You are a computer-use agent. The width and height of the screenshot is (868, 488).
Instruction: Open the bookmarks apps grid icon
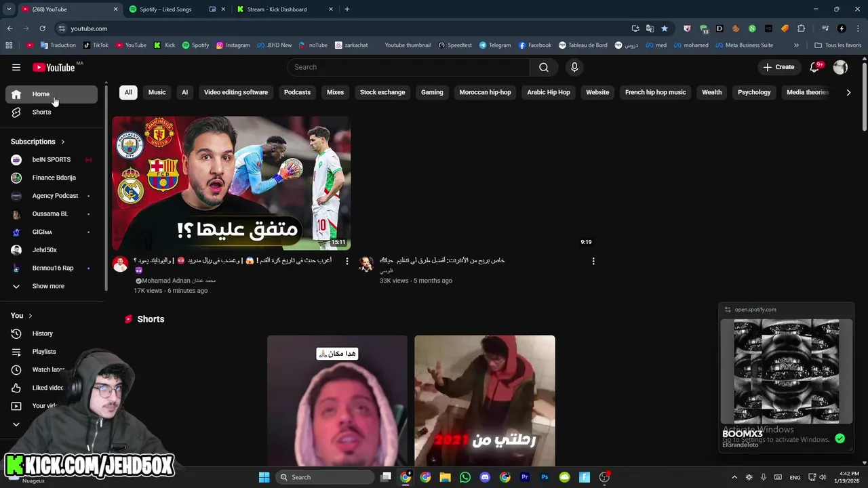pos(9,45)
